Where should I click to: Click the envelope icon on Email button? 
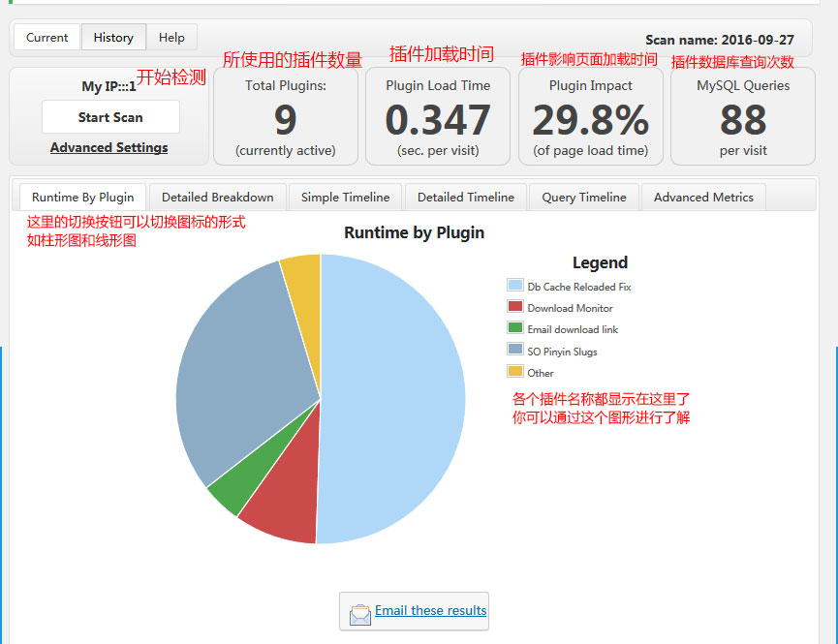tap(359, 611)
